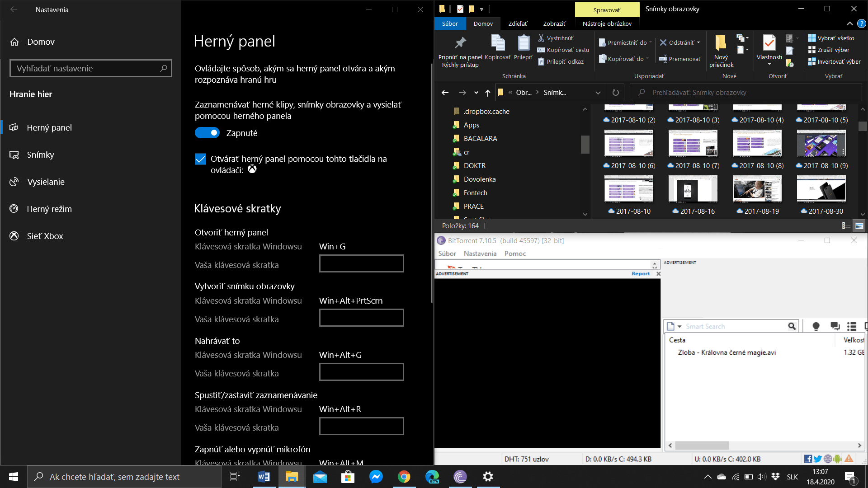
Task: Open the Nástroje obrázkov tab
Action: (x=607, y=23)
